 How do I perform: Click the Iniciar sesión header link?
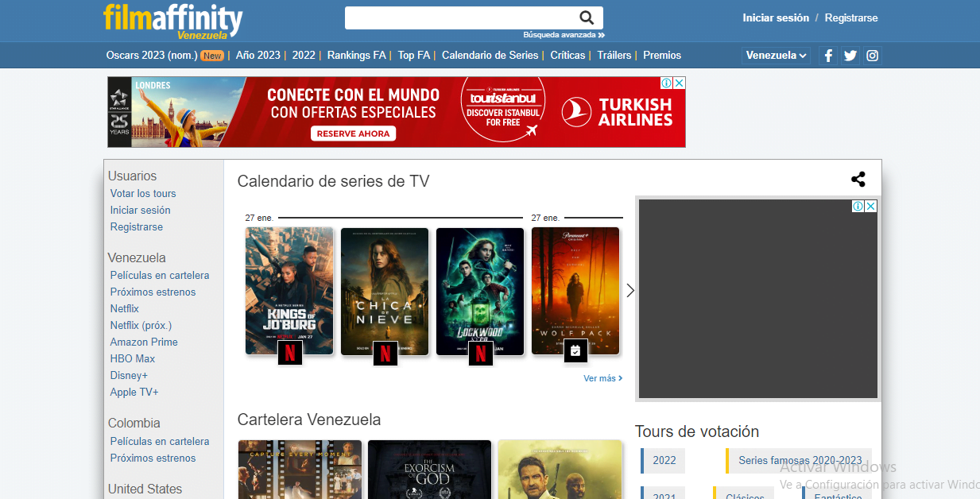click(775, 18)
